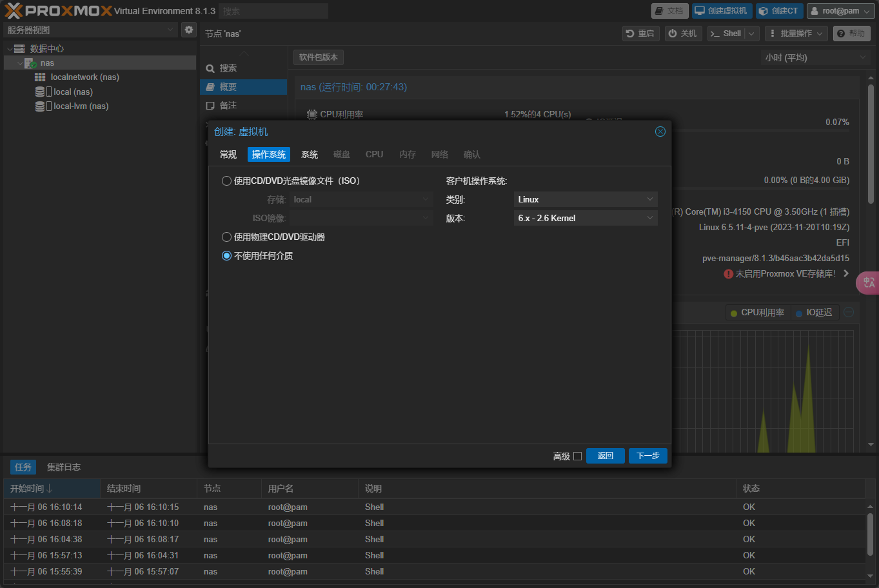
Task: Click the CPU利用率 green legend marker
Action: [733, 313]
